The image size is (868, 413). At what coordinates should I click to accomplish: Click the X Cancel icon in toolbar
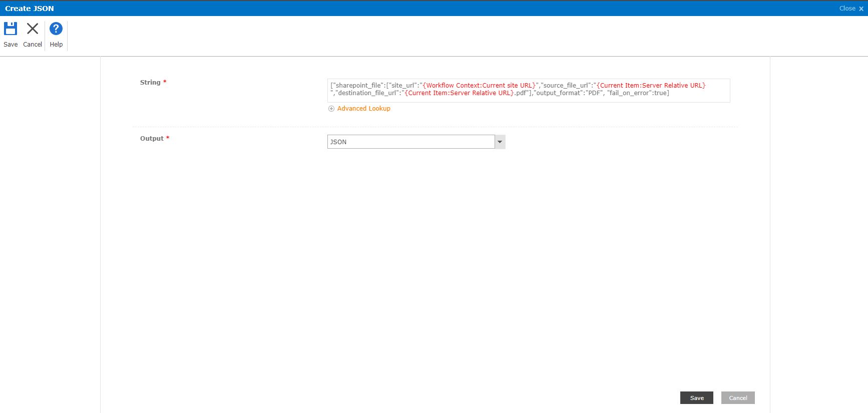(x=33, y=29)
